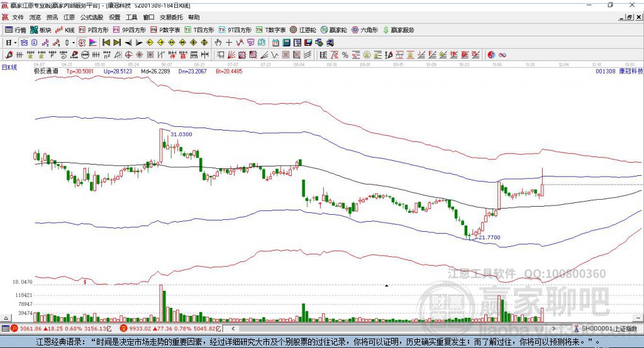644x348 pixels.
Task: Open the 江恩轮 Gann wheel
Action: [x=303, y=30]
